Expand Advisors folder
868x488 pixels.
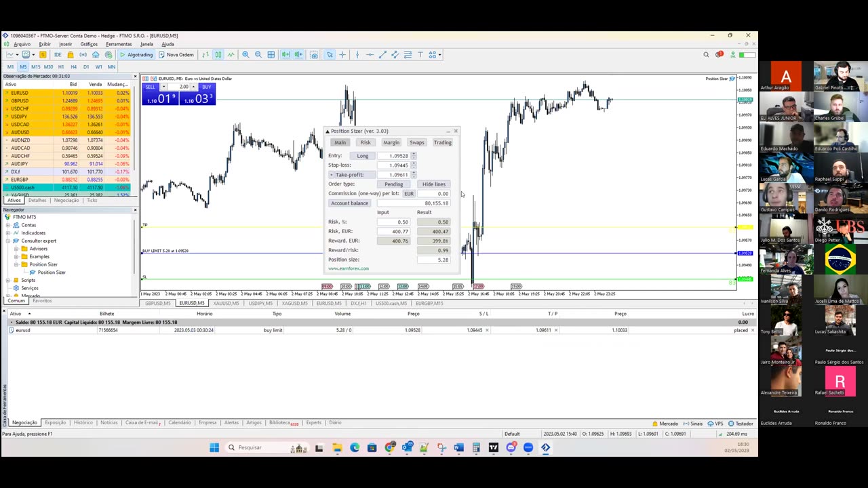(x=16, y=249)
